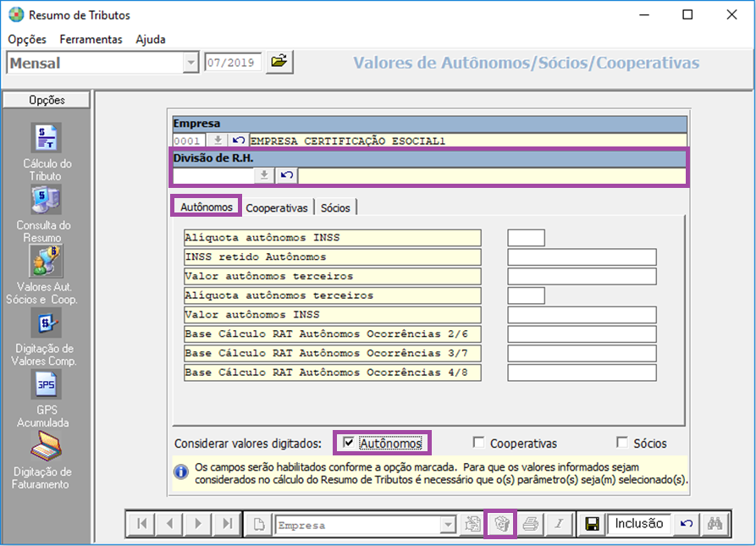Open Digitação de Valores Comp. icon
The width and height of the screenshot is (756, 546).
click(x=46, y=323)
